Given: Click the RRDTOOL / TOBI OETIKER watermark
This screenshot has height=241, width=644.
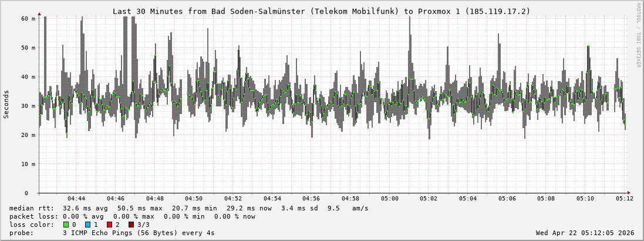Looking at the screenshot, I should [x=638, y=35].
